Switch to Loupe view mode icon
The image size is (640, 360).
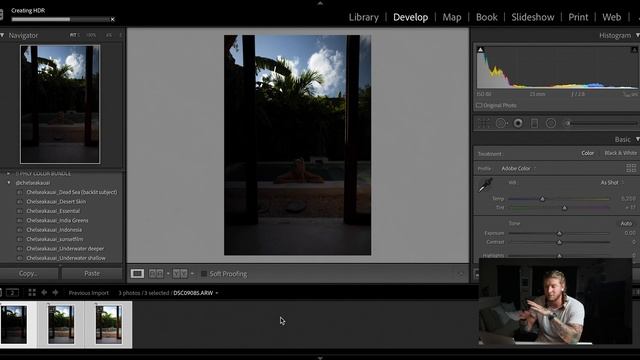(137, 273)
